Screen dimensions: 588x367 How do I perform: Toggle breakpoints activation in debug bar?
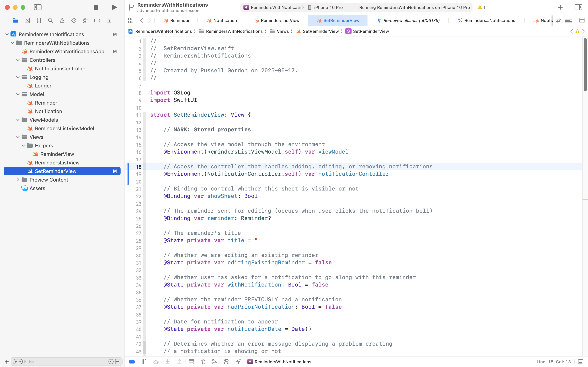tap(132, 362)
